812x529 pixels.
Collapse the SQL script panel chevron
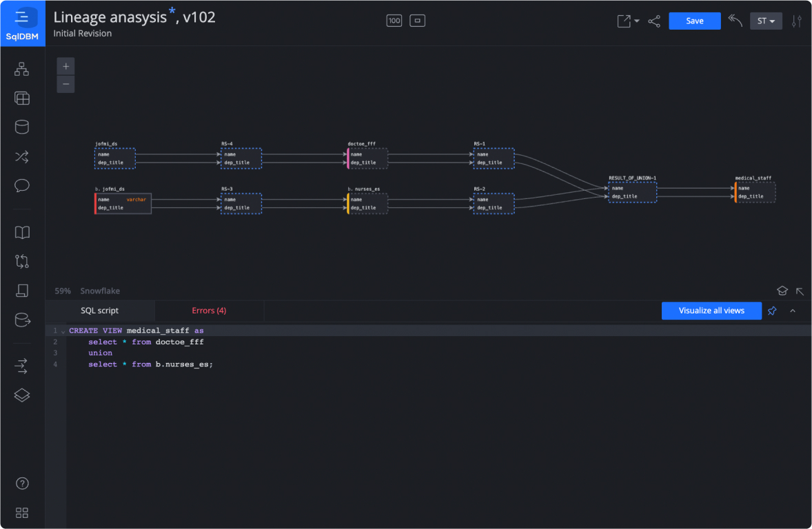pos(793,311)
